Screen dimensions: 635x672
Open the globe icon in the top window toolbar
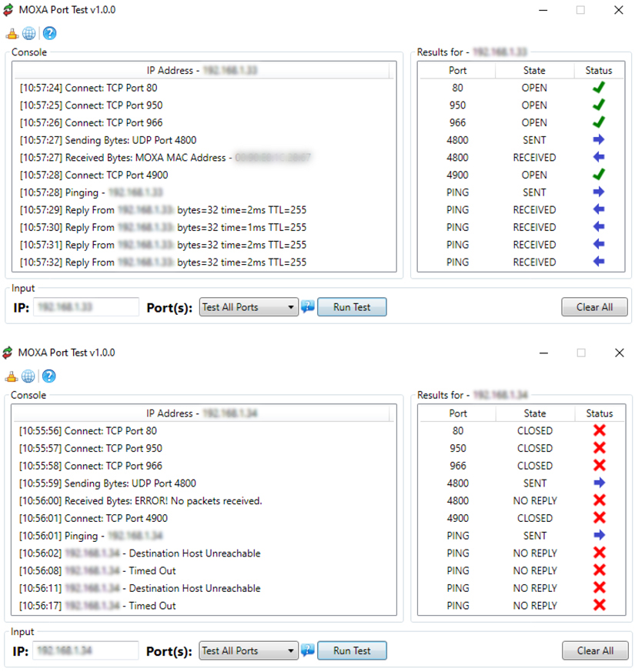tap(28, 33)
